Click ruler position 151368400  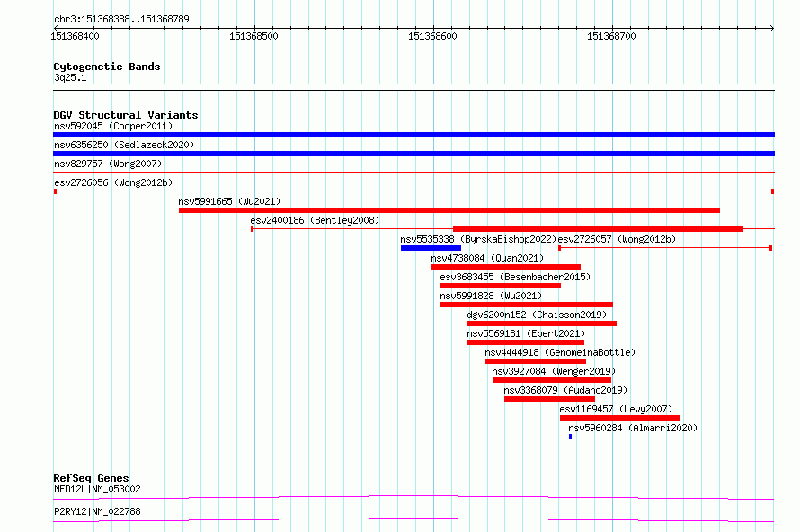click(75, 36)
